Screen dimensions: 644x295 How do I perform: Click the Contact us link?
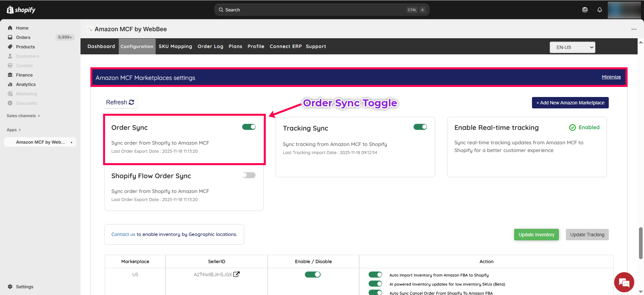(x=123, y=234)
